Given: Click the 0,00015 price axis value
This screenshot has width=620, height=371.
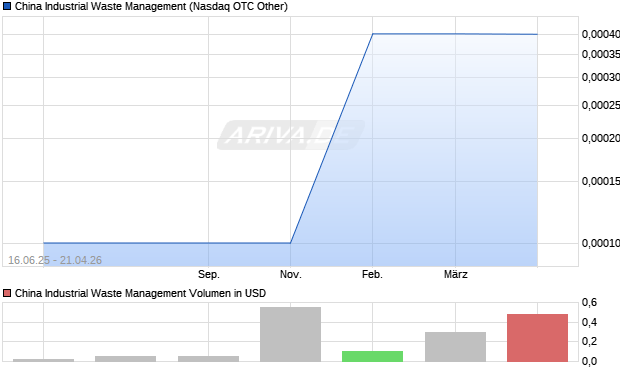Looking at the screenshot, I should click(601, 181).
